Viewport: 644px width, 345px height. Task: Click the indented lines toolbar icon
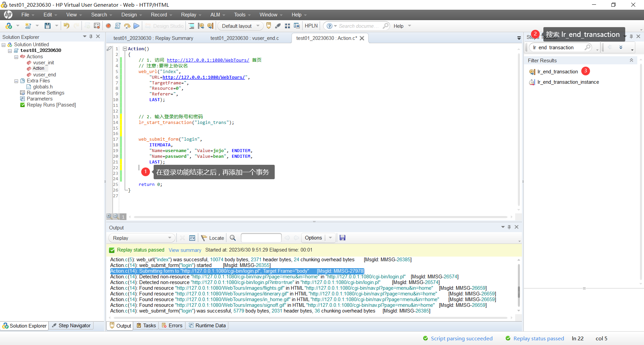(192, 26)
